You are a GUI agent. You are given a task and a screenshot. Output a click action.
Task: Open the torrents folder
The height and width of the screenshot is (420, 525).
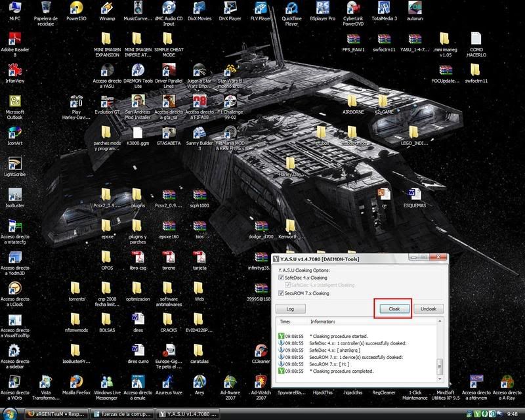[76, 291]
